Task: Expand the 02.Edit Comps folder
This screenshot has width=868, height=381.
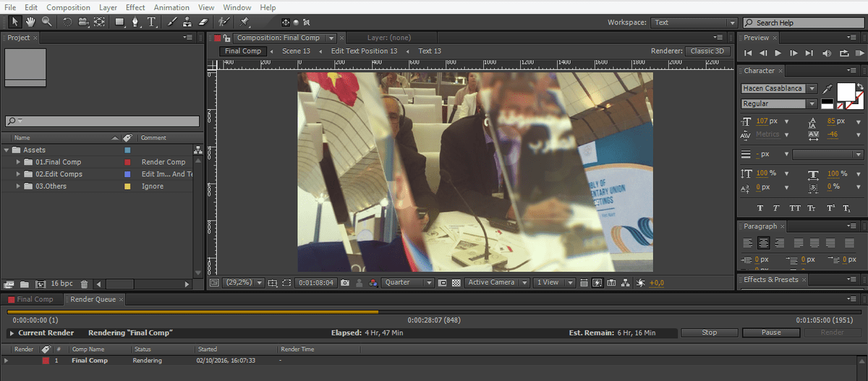Action: [x=19, y=174]
